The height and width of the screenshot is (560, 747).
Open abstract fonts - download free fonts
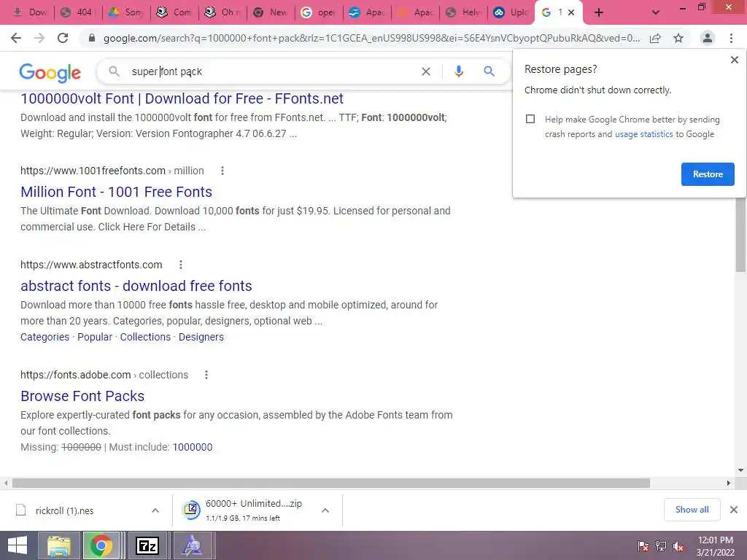[x=136, y=286]
